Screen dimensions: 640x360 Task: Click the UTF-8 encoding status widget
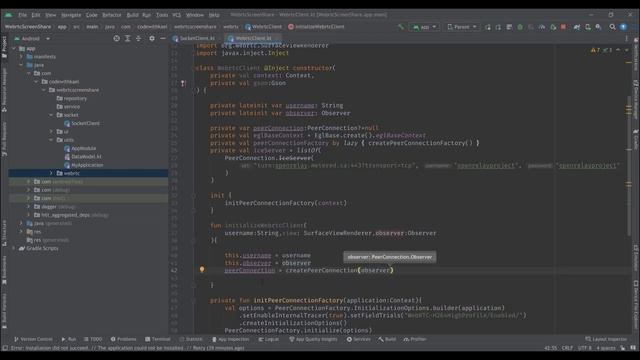(x=584, y=348)
